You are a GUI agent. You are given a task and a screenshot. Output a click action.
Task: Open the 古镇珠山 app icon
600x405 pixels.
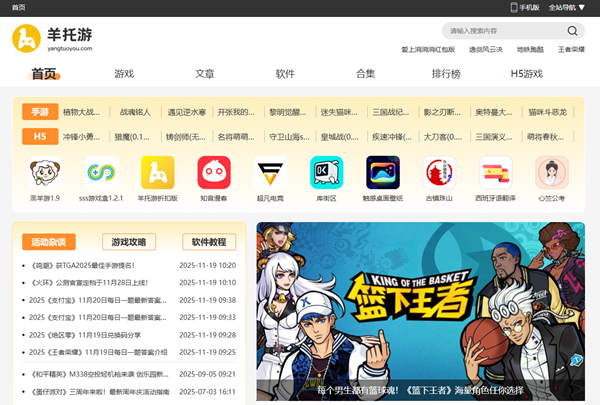click(439, 173)
